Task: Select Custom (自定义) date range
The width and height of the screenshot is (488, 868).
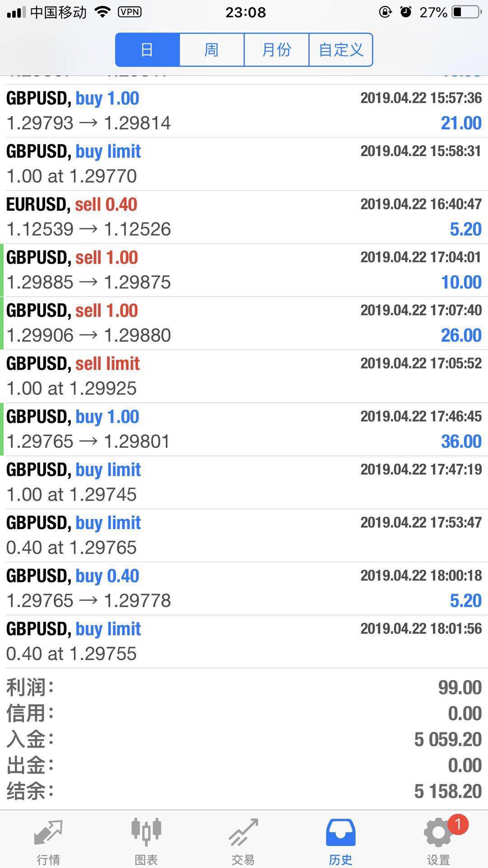Action: coord(341,50)
